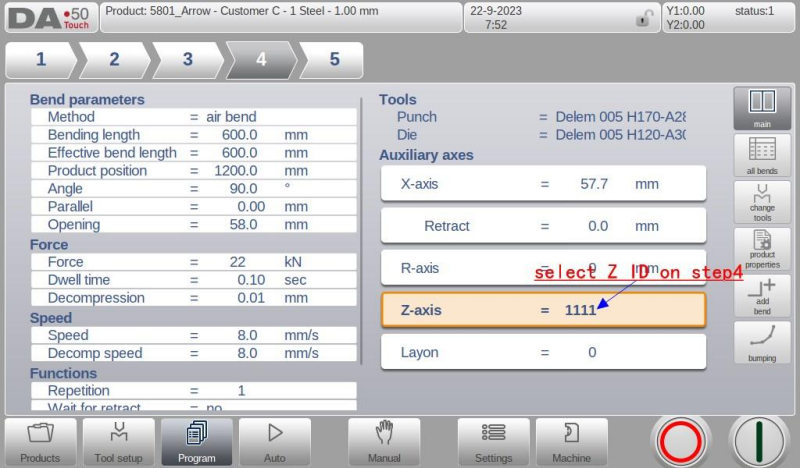Open the bumping function
This screenshot has width=800, height=468.
coord(762,342)
